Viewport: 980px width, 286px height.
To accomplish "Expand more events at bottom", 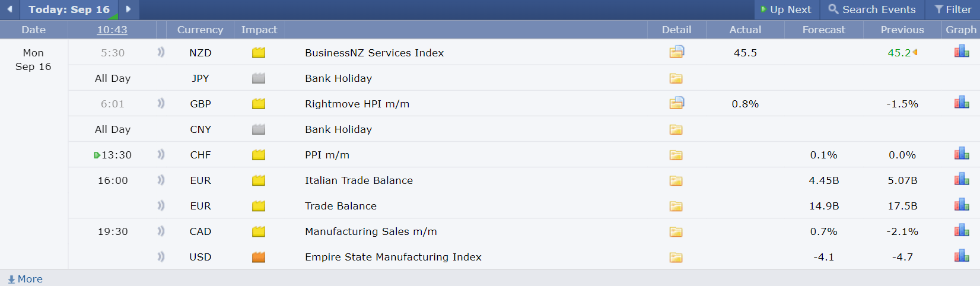I will (25, 279).
